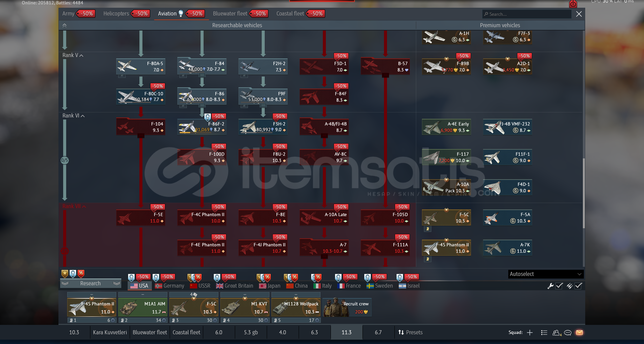
Task: Expand the Research button left chevron
Action: point(65,284)
